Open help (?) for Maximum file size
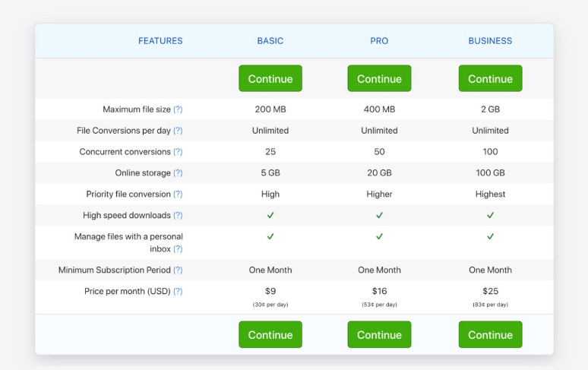The width and height of the screenshot is (588, 370). coord(178,109)
